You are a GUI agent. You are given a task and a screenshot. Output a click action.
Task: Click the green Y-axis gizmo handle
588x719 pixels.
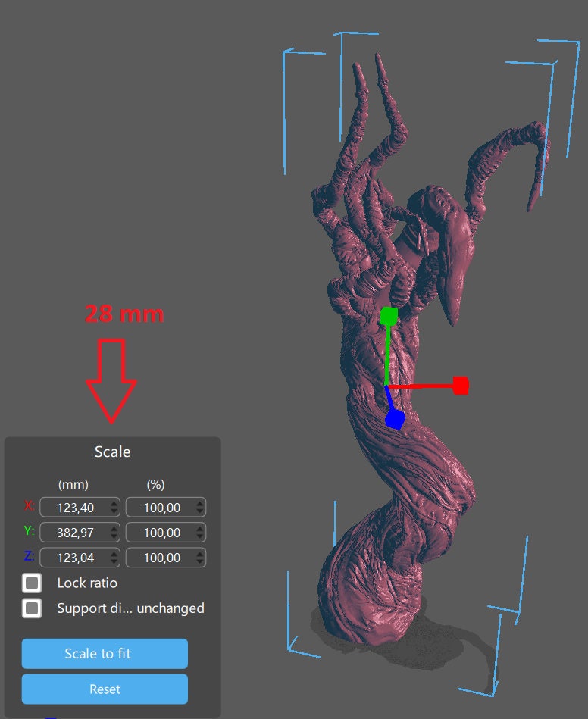[389, 315]
